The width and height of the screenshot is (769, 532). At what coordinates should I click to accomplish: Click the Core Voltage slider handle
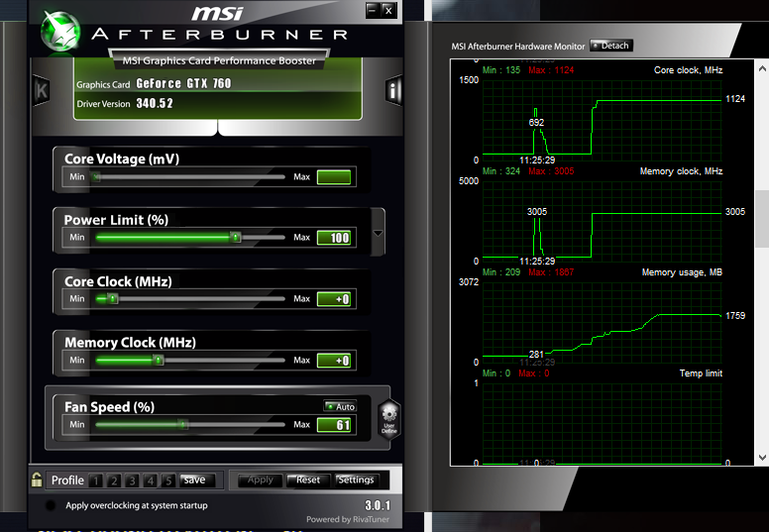click(x=96, y=177)
